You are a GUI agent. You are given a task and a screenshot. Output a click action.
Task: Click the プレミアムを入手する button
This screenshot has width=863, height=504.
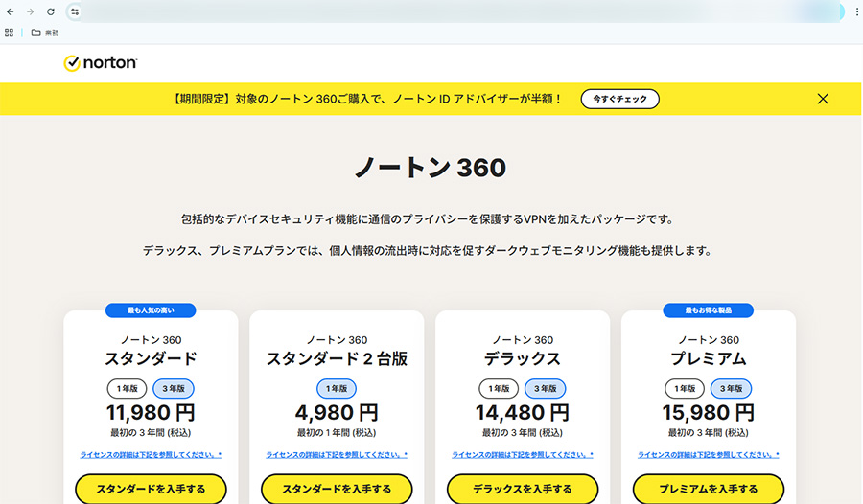tap(709, 489)
